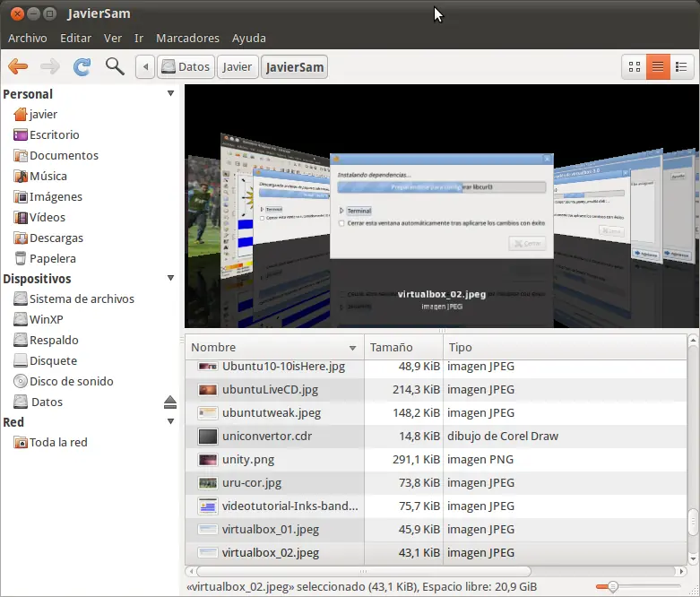This screenshot has width=700, height=597.
Task: Switch to compact view mode
Action: 681,66
